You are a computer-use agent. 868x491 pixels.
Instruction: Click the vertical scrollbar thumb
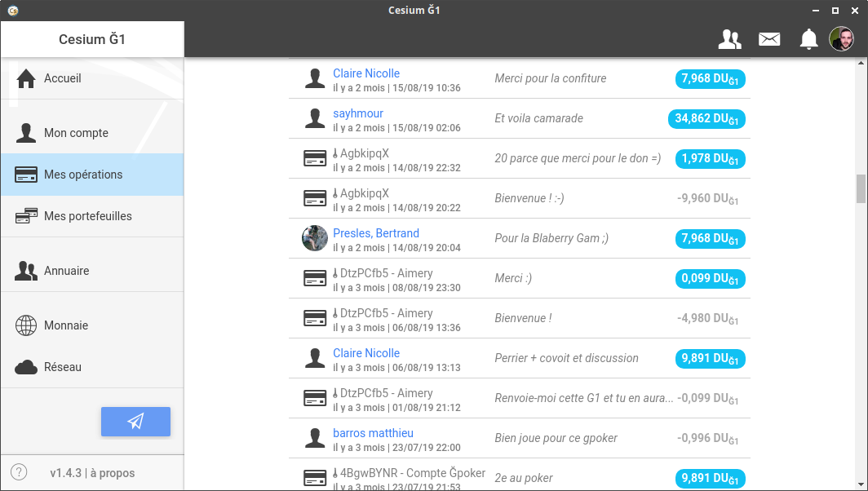pos(861,189)
